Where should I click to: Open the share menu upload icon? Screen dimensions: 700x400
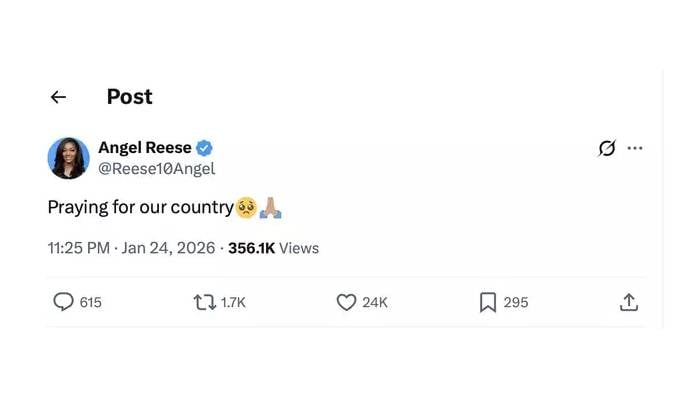click(629, 302)
